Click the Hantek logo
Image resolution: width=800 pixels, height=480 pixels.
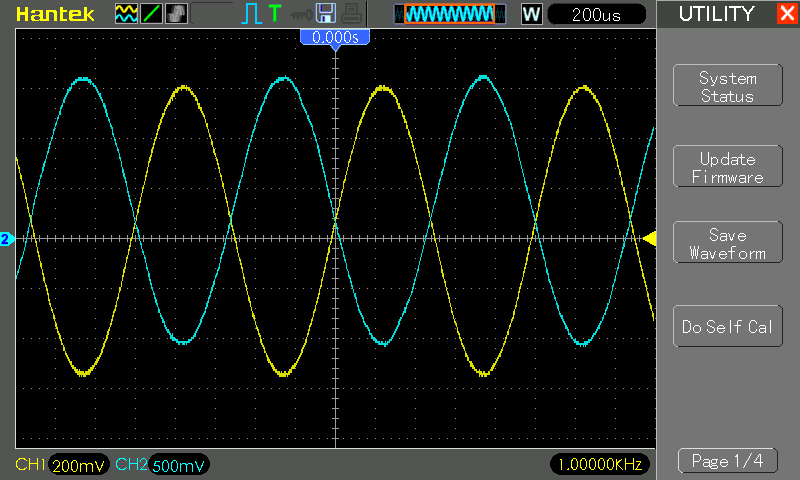click(x=55, y=14)
